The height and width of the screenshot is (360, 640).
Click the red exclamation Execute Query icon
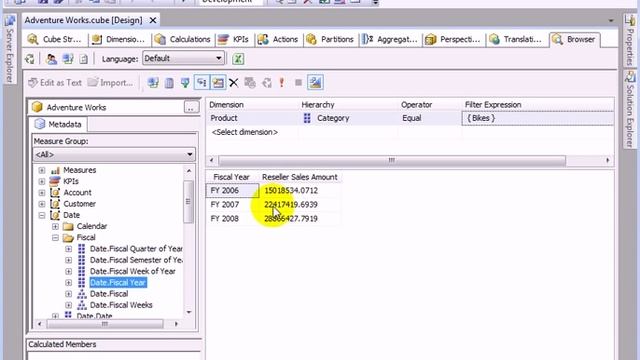(282, 82)
